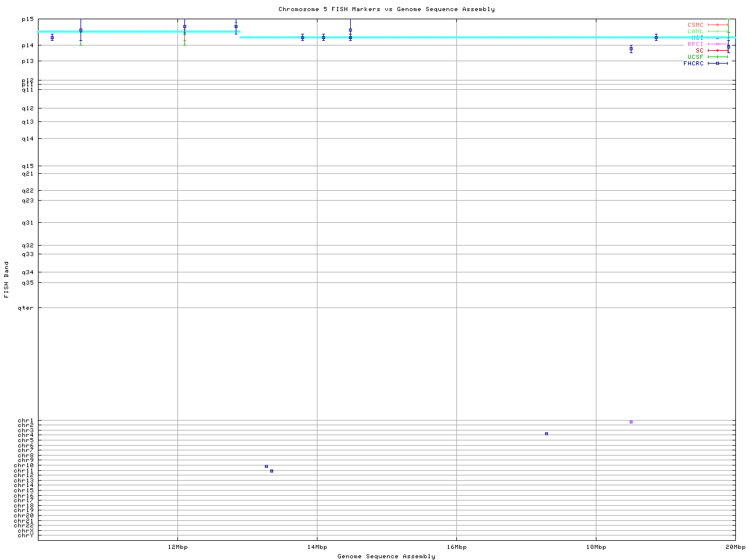
Task: Click the qter y-axis band label
Action: (26, 307)
